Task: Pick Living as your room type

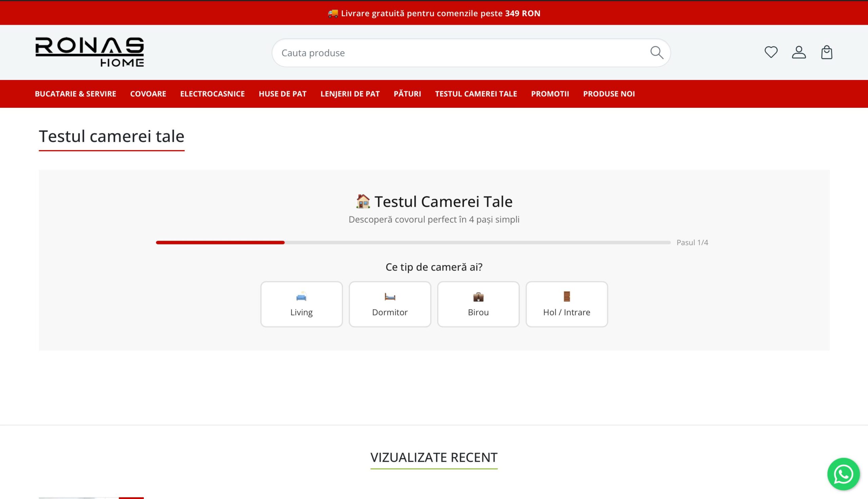Action: click(x=301, y=312)
